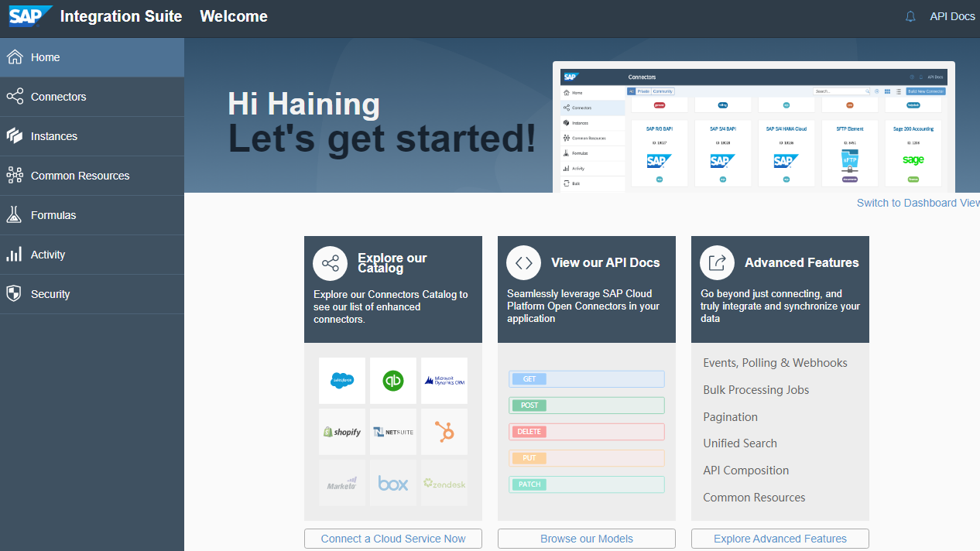This screenshot has width=980, height=551.
Task: Click the Instances icon in sidebar
Action: coord(15,136)
